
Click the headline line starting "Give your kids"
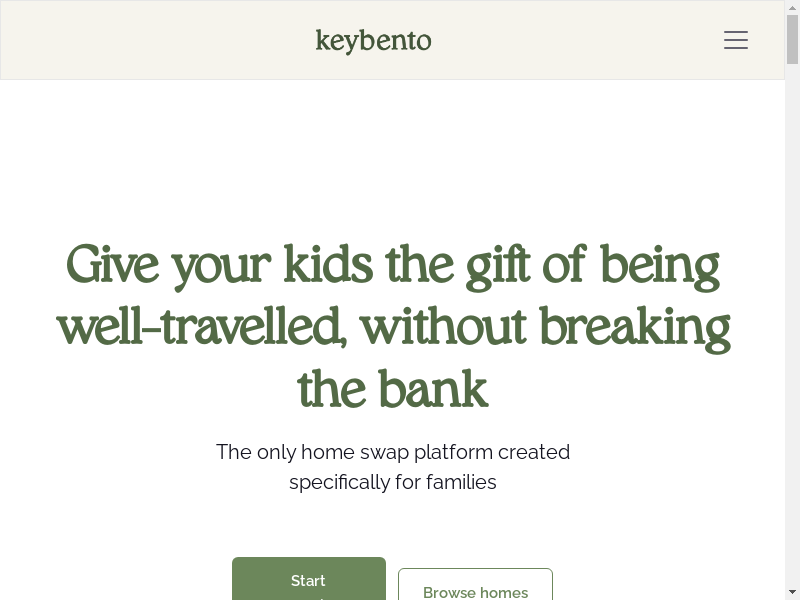pyautogui.click(x=392, y=265)
